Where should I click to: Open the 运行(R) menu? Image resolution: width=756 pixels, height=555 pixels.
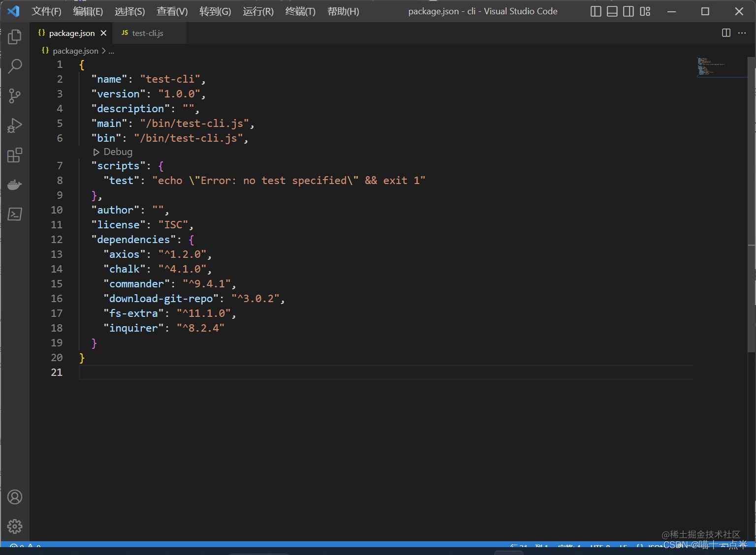point(258,11)
